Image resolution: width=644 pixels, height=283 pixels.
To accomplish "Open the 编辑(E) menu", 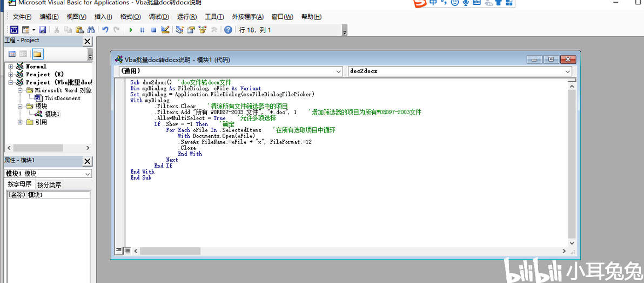I will (x=49, y=17).
